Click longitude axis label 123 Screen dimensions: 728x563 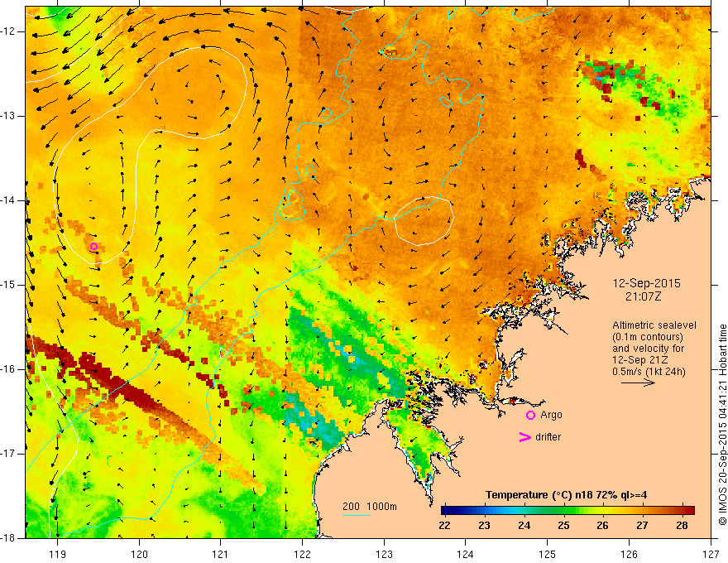click(x=384, y=555)
